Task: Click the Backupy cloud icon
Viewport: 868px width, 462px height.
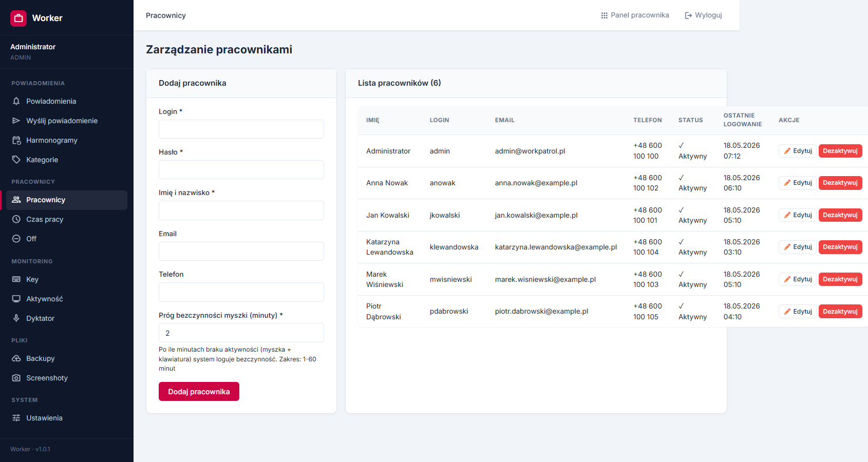Action: click(16, 358)
